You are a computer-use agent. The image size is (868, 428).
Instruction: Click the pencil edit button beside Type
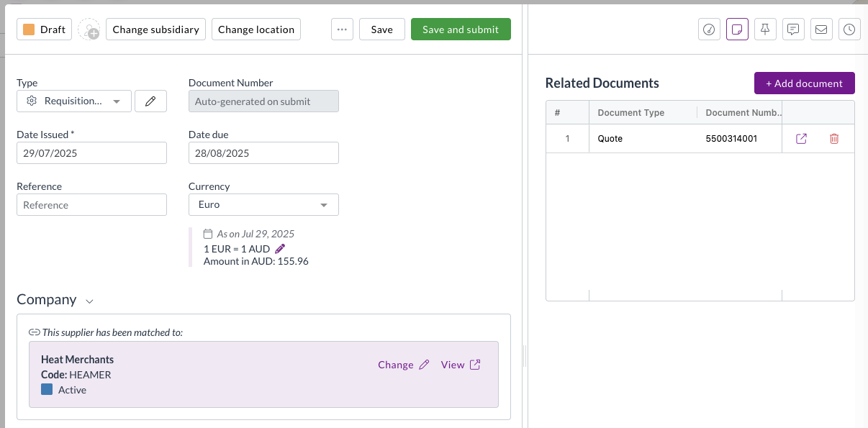click(150, 101)
